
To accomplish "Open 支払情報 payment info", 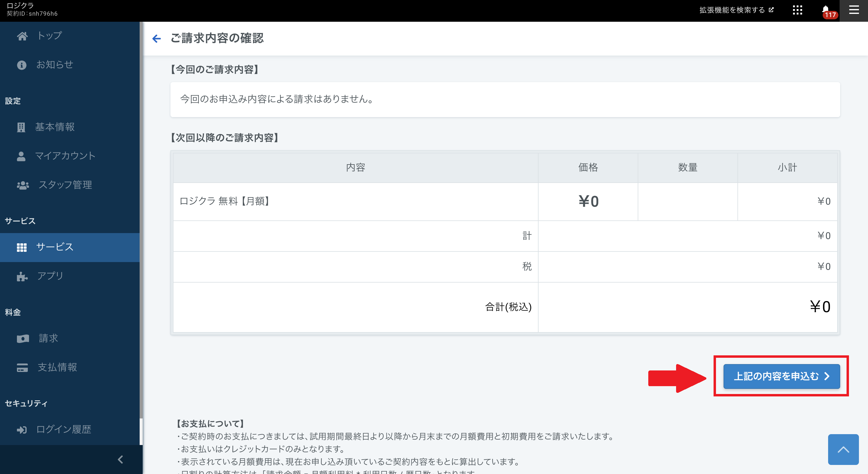I will point(57,367).
